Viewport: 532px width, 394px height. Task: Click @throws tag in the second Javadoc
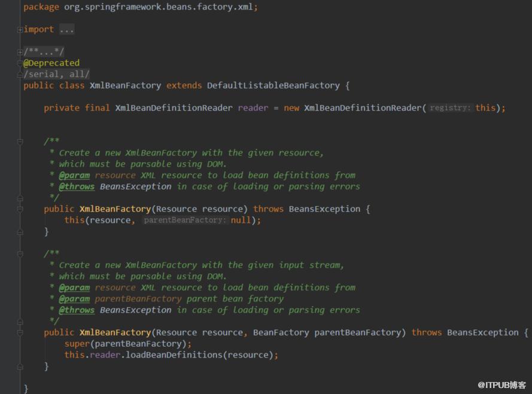coord(77,310)
